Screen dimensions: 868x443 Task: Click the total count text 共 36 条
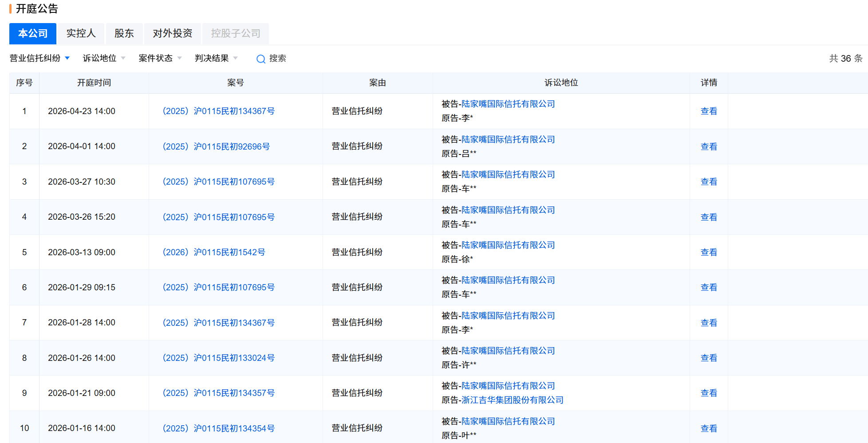[846, 59]
